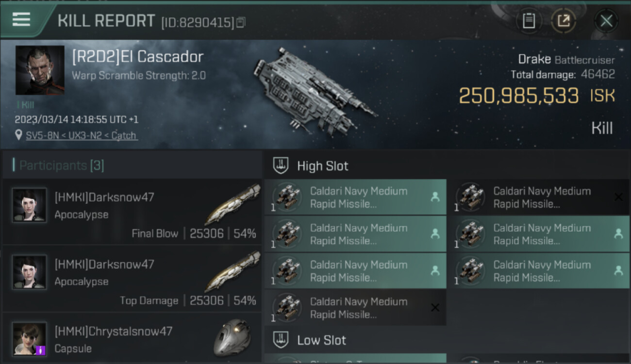Close the kill report window
The width and height of the screenshot is (631, 364).
point(606,21)
